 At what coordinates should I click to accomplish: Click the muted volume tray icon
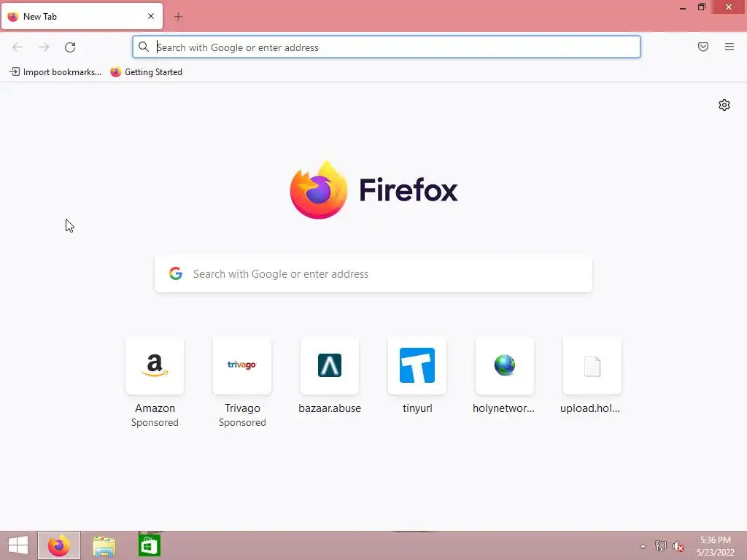tap(678, 546)
